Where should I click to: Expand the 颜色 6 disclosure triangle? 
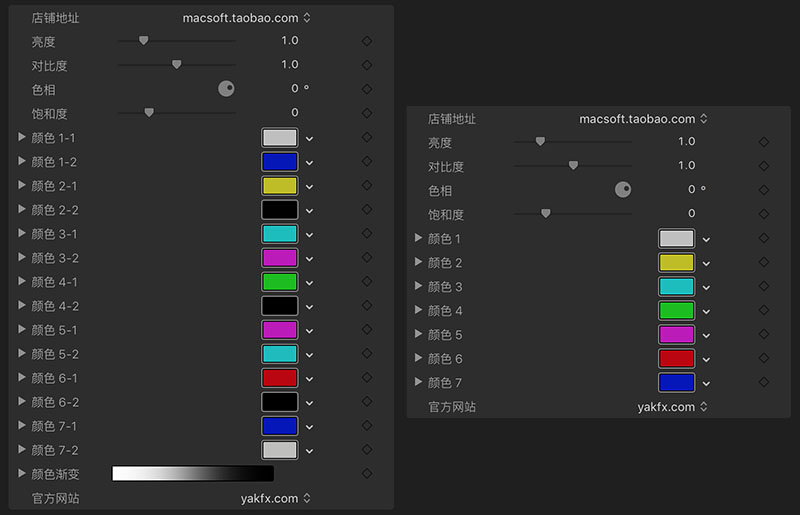point(418,358)
